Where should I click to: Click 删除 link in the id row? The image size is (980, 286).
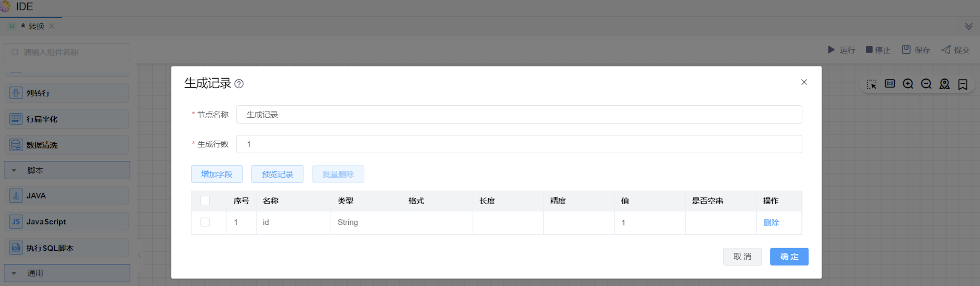click(771, 223)
